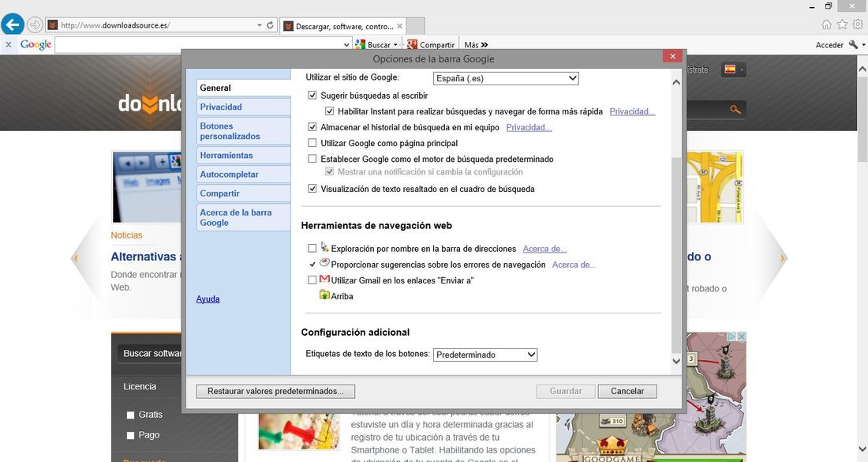Image resolution: width=868 pixels, height=462 pixels.
Task: Open the Etiquetas de texto Predeterminado dropdown
Action: (485, 355)
